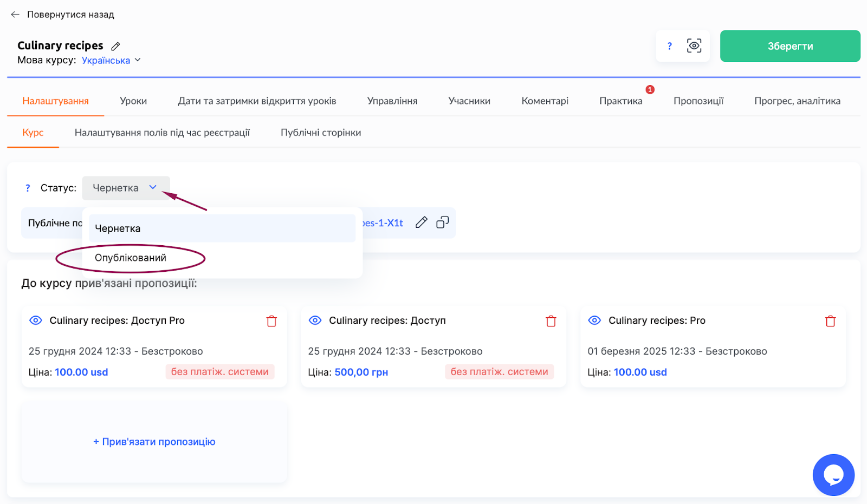Toggle visibility of Culinary recipes: Pro

[x=594, y=320]
